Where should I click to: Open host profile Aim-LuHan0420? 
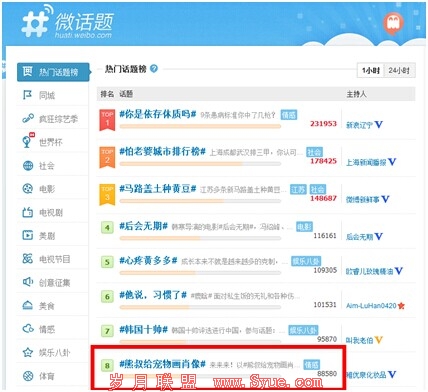371,306
